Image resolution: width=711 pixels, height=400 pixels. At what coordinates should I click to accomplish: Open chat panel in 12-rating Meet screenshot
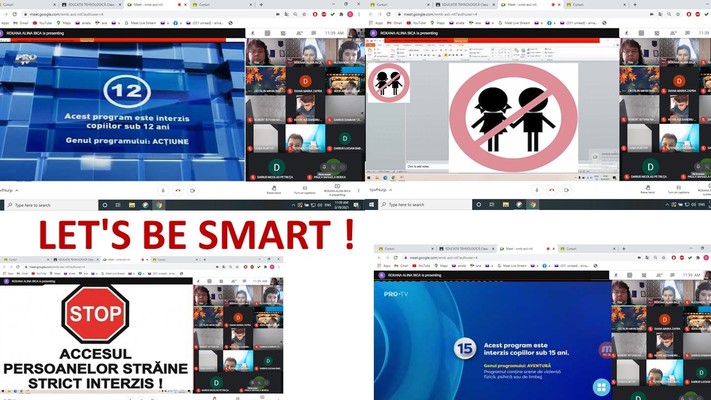click(314, 33)
